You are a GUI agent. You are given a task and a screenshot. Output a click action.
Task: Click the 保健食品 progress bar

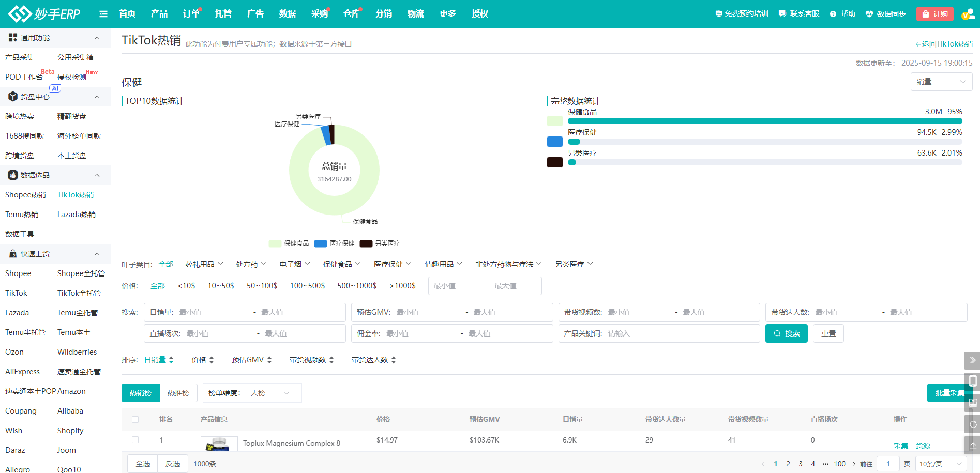tap(765, 121)
